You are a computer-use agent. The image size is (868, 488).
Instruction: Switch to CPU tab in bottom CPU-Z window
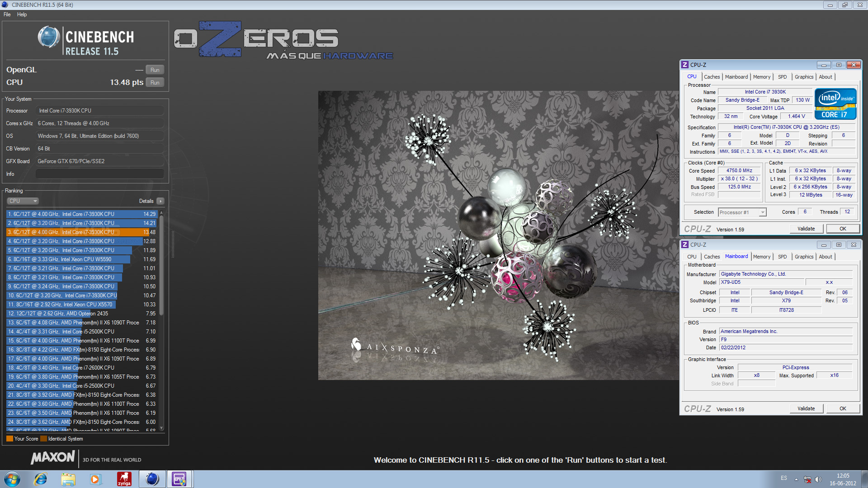point(692,257)
